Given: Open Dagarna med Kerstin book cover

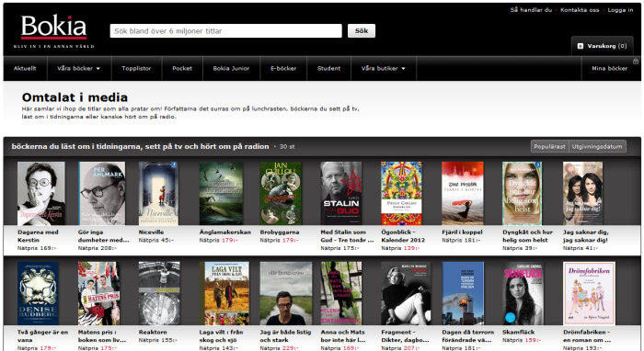Looking at the screenshot, I should coord(41,193).
